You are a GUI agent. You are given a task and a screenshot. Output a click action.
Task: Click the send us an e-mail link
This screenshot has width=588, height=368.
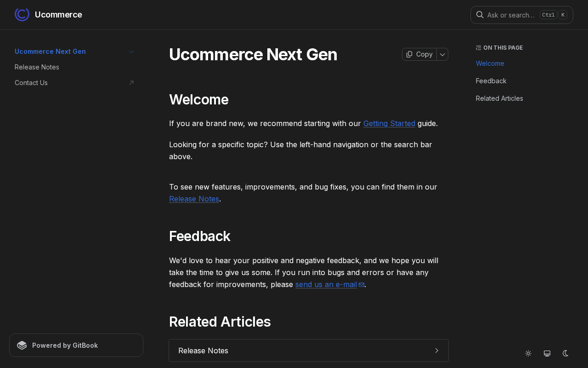point(326,284)
